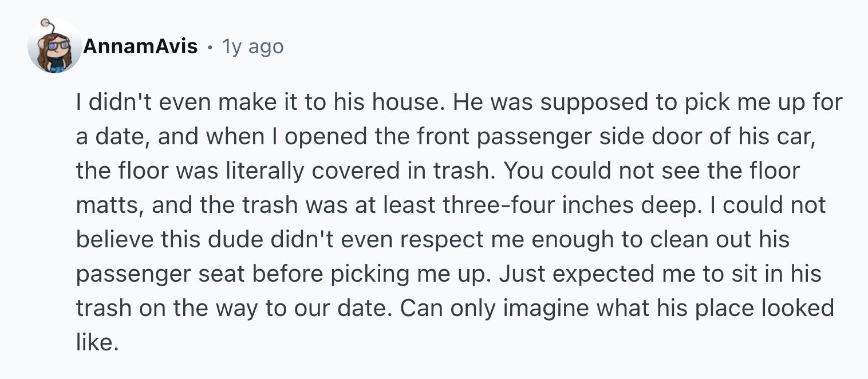
Task: Visit the AnnamAvis username profile link
Action: click(x=140, y=46)
